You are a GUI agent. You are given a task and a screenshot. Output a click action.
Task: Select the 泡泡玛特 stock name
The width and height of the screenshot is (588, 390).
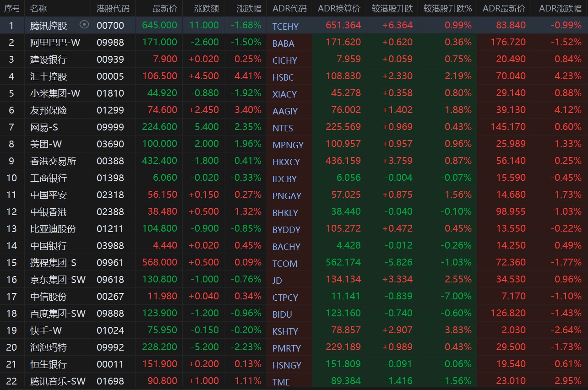click(49, 347)
